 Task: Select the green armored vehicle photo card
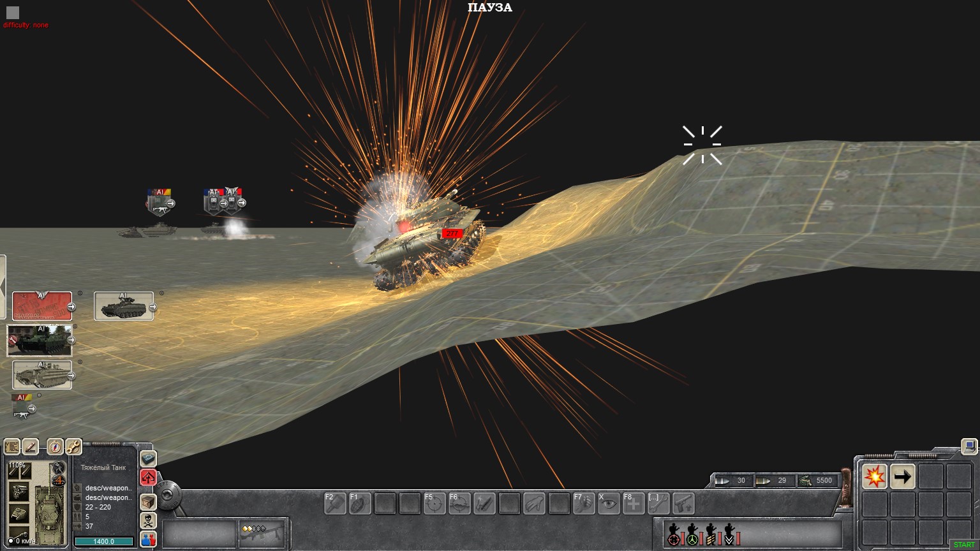(40, 340)
